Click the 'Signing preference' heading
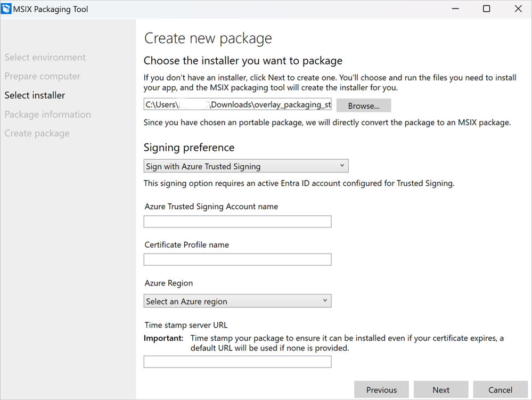The height and width of the screenshot is (400, 532). [x=189, y=148]
